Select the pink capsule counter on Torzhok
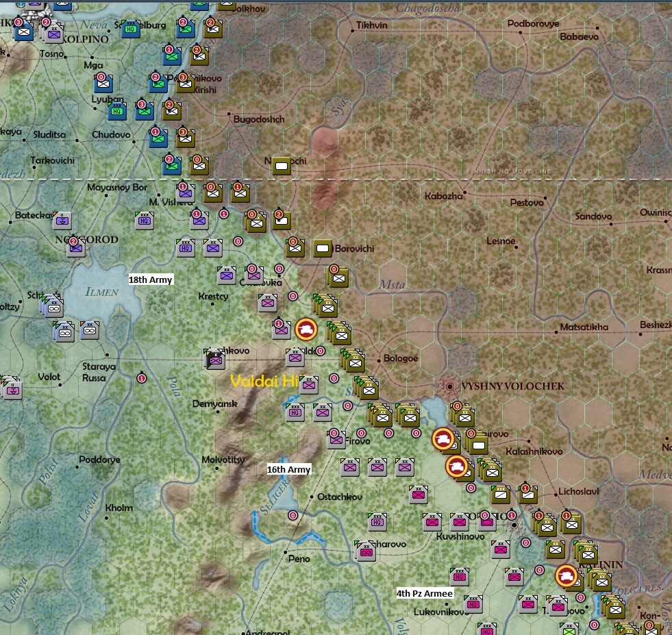This screenshot has width=672, height=635. [x=487, y=521]
